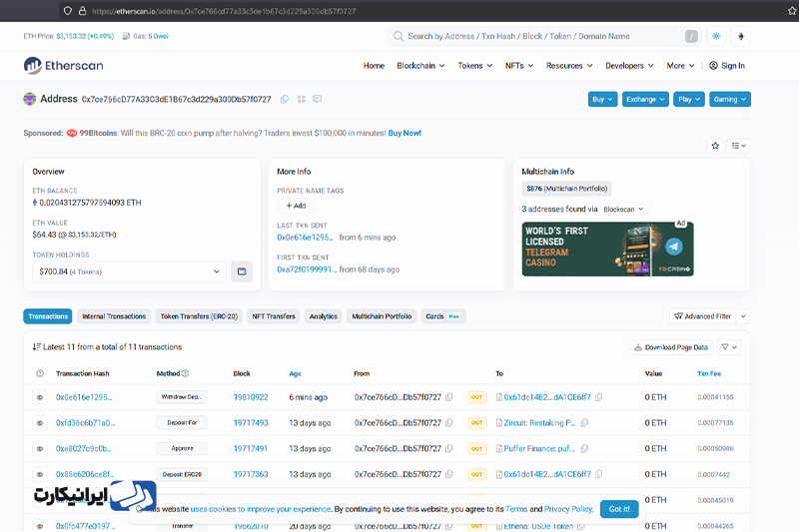
Task: Open the Gaming dropdown
Action: 730,99
